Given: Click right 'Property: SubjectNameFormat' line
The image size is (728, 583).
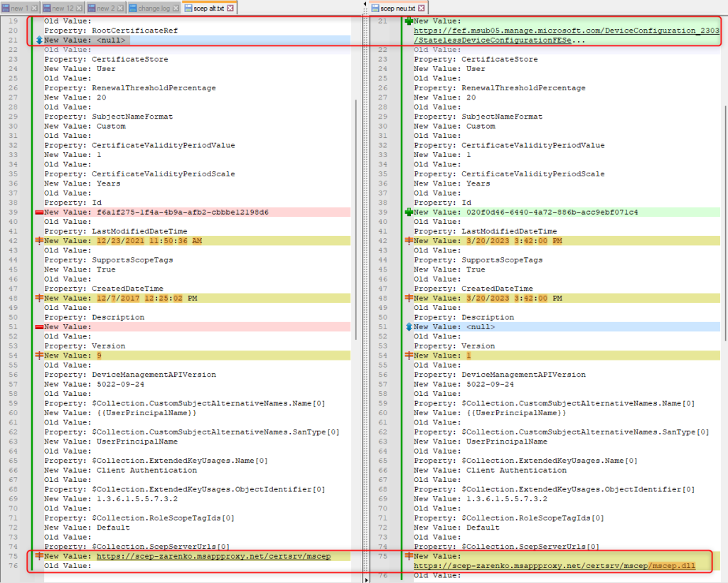Looking at the screenshot, I should point(478,117).
